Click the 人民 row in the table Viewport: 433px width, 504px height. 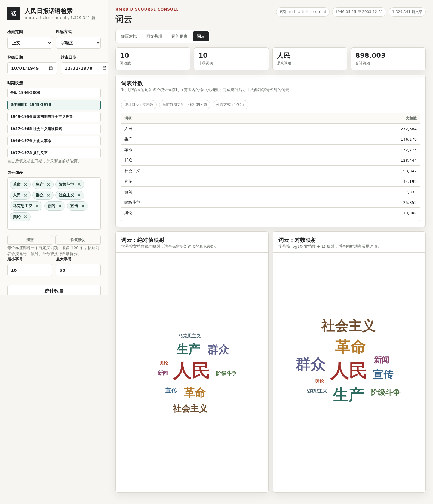point(271,129)
